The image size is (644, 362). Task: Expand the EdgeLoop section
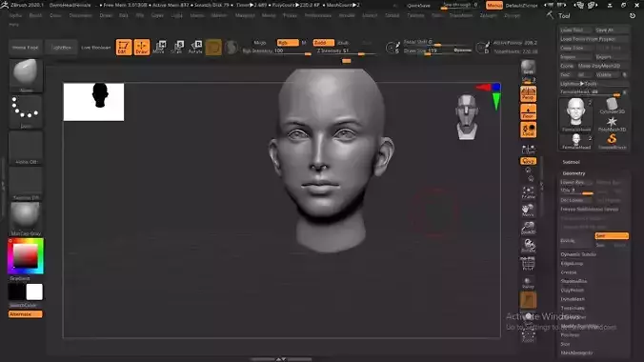(x=572, y=263)
